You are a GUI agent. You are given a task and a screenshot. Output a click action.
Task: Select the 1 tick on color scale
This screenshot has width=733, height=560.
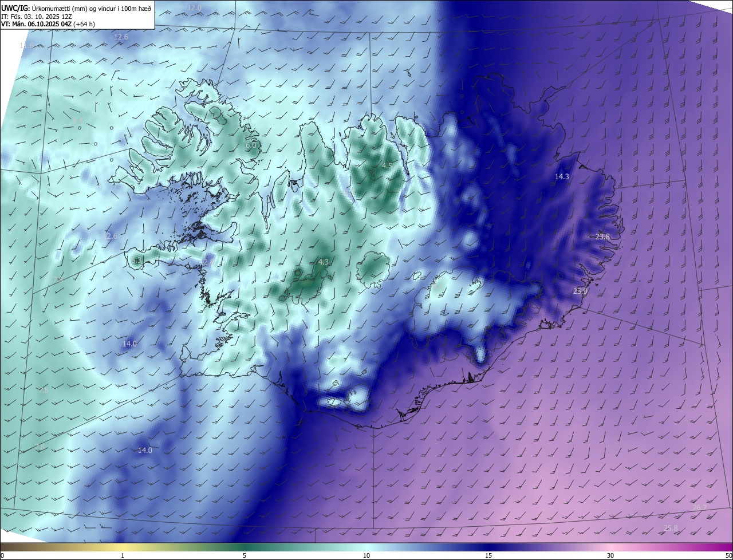(123, 555)
